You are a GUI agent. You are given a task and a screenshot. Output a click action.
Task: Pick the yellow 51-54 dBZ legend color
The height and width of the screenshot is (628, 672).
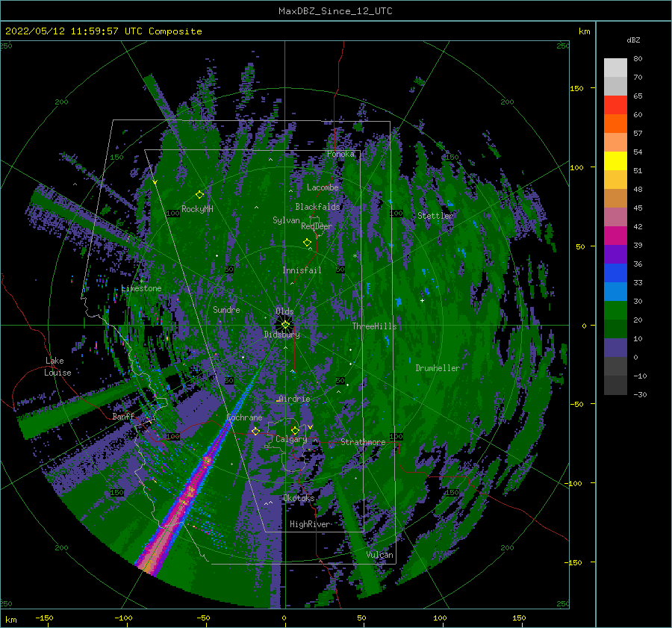[x=615, y=161]
